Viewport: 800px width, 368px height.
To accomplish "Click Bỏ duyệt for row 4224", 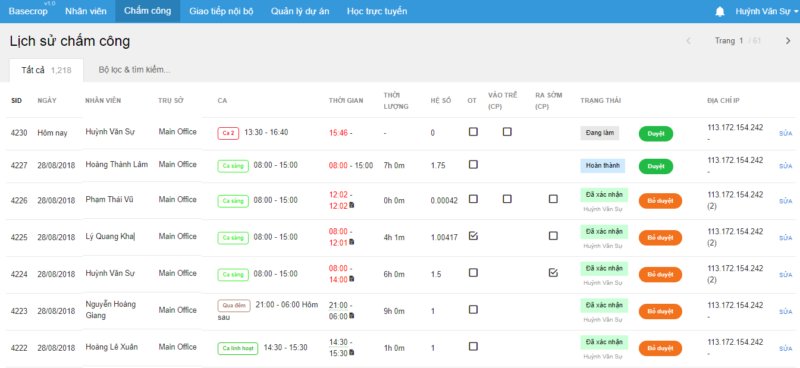I will click(x=660, y=275).
